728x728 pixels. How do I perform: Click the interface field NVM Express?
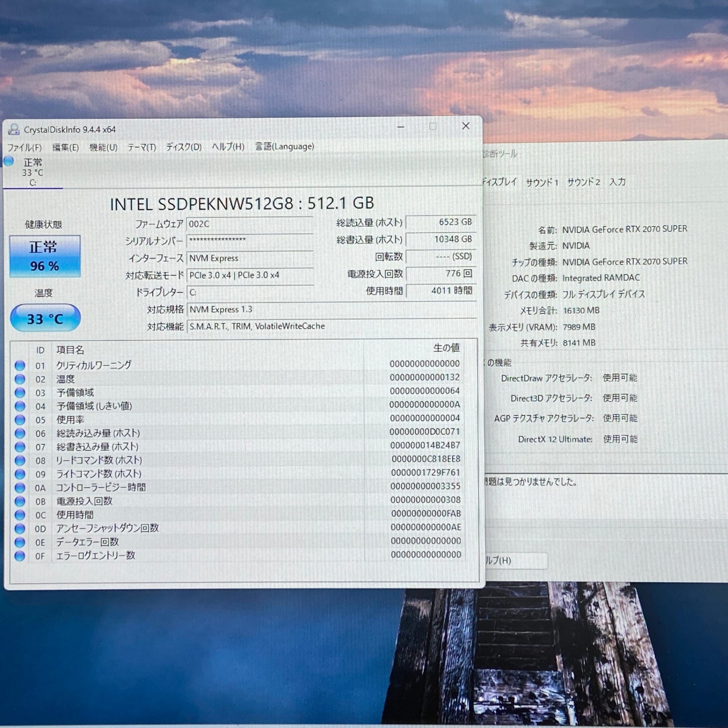(250, 258)
